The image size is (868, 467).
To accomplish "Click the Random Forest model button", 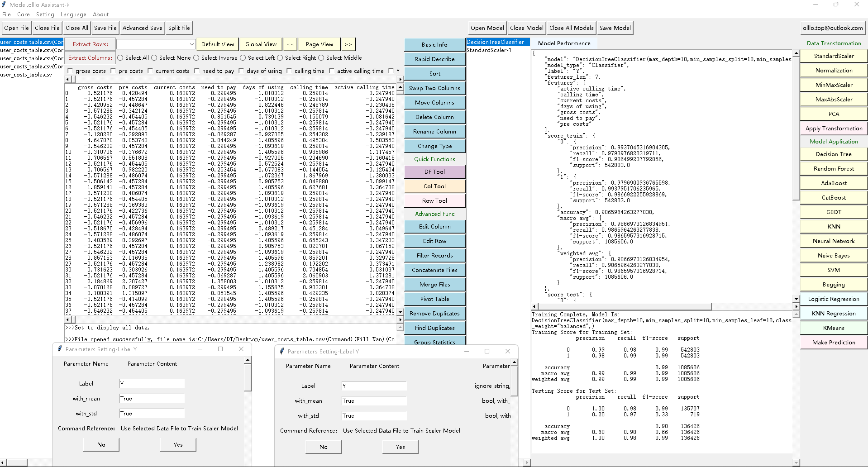I will [834, 168].
